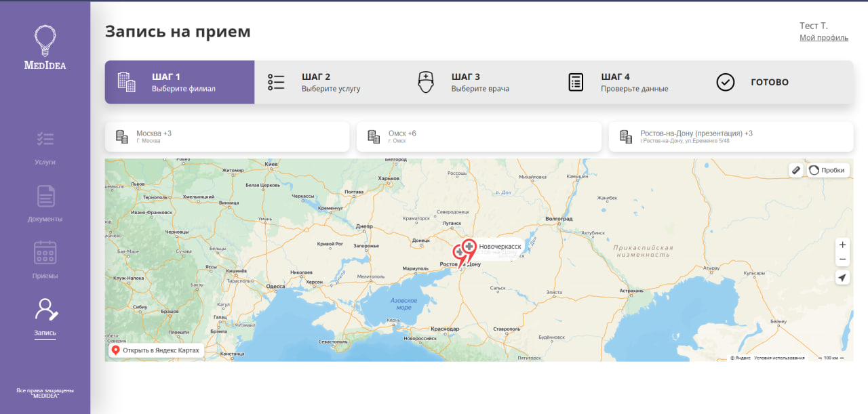
Task: Open the Запись sidebar section
Action: [45, 318]
